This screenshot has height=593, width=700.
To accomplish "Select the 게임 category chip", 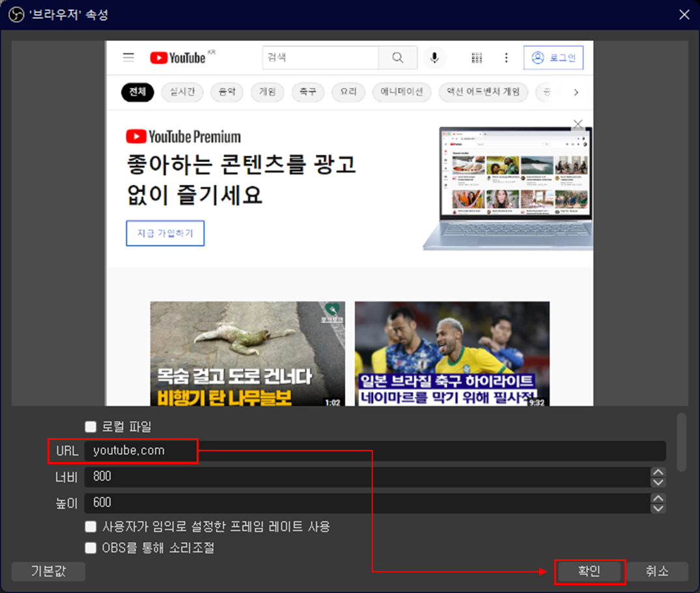I will [268, 92].
